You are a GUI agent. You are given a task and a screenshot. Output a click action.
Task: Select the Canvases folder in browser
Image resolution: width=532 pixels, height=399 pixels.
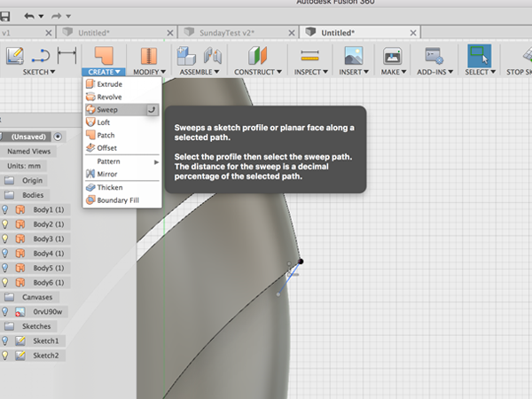37,297
